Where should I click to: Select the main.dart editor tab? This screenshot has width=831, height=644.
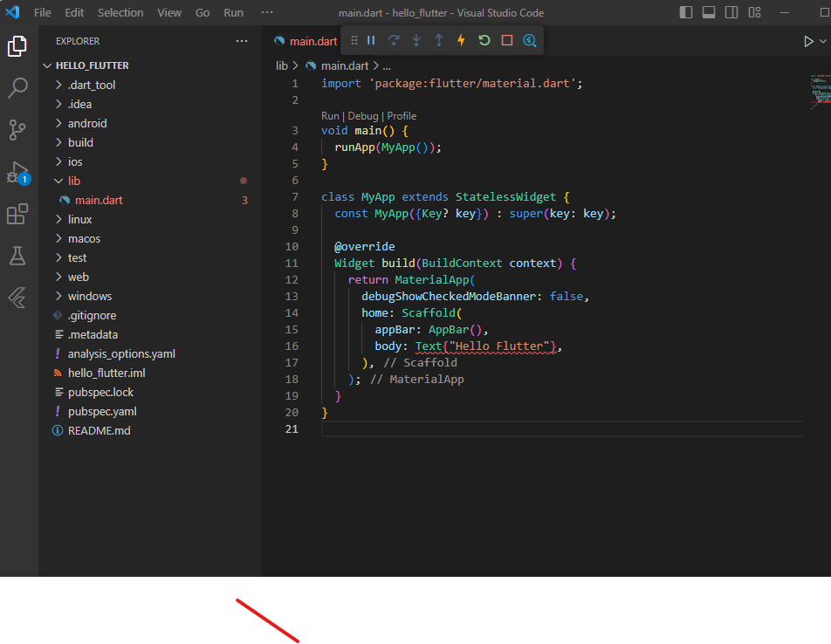pyautogui.click(x=306, y=41)
